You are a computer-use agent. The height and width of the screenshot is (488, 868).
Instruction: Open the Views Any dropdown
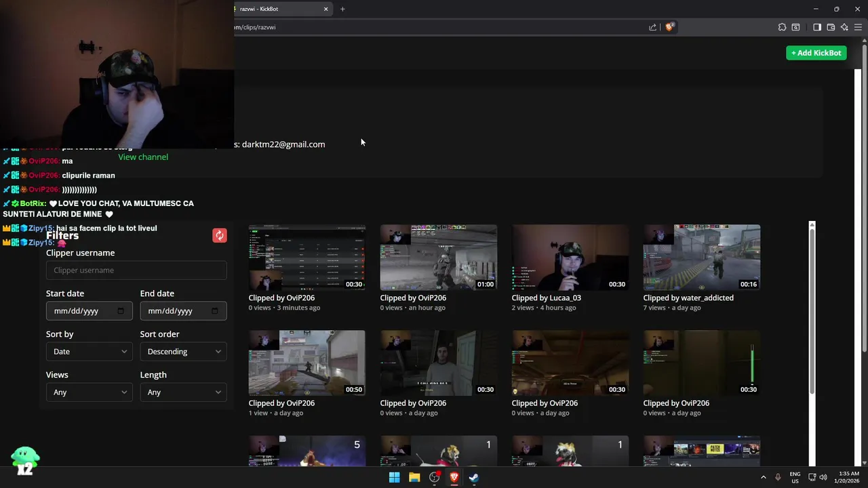point(89,392)
